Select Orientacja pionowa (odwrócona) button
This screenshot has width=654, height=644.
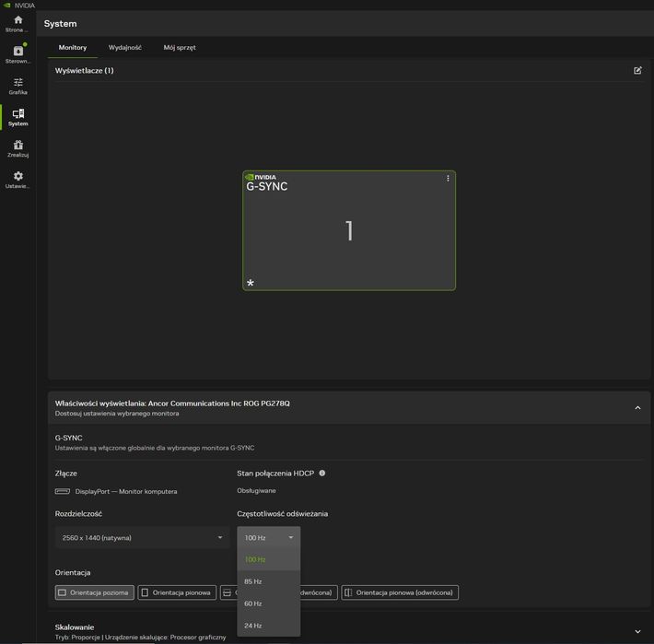coord(400,592)
